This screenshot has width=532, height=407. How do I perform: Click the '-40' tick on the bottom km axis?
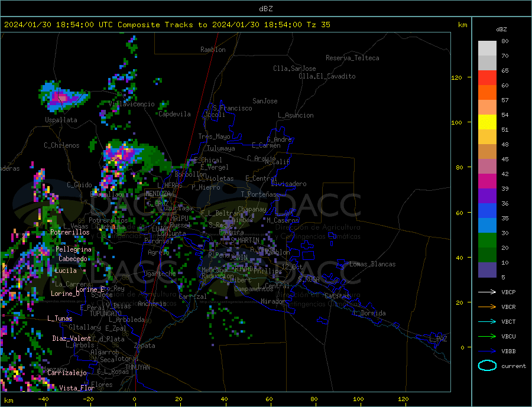(x=43, y=399)
